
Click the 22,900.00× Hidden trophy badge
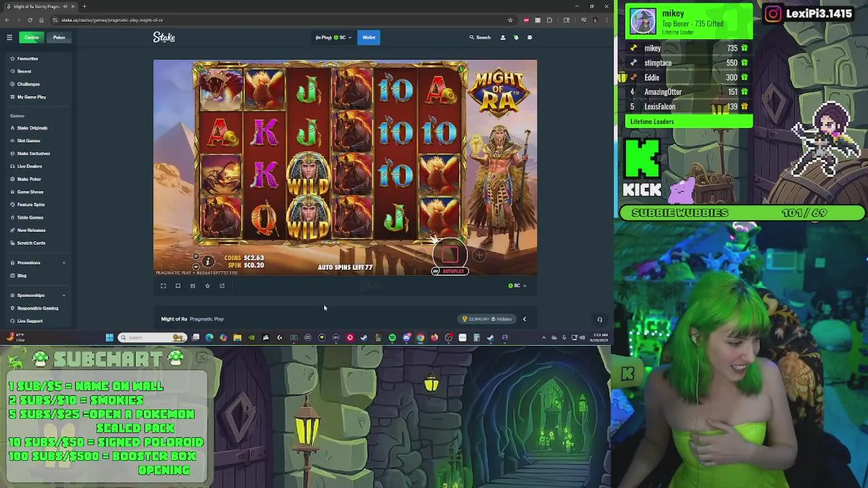click(x=487, y=319)
